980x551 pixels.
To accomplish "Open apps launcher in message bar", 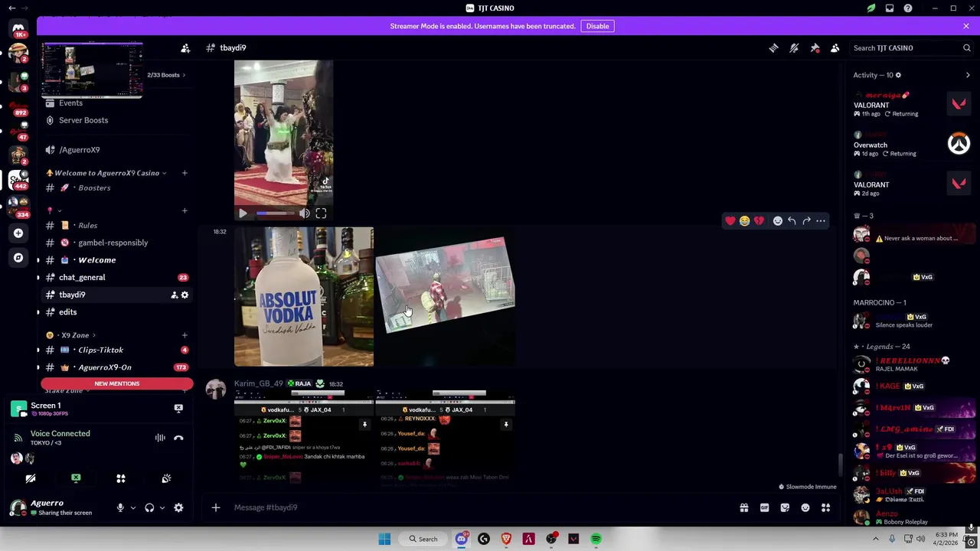I will pos(826,507).
